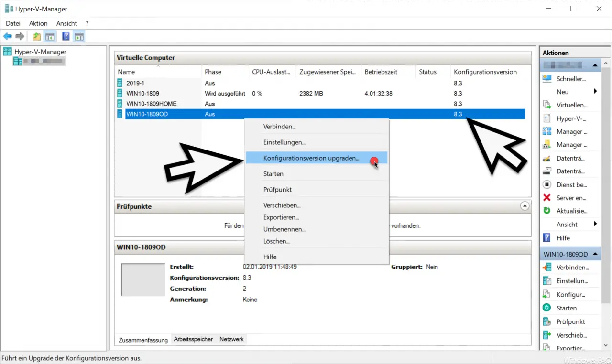612x364 pixels.
Task: Click the 2019-1 virtual machine icon
Action: click(120, 83)
